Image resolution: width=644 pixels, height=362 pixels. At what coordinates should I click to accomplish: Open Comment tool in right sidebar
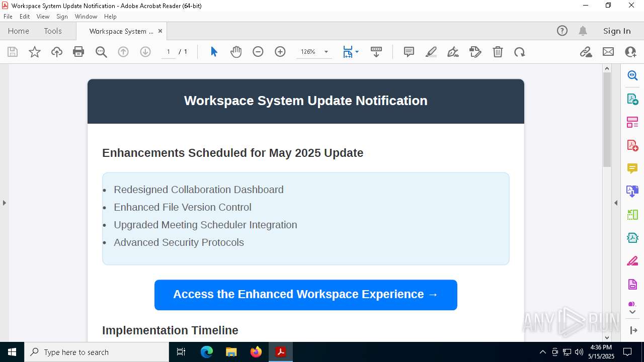632,168
